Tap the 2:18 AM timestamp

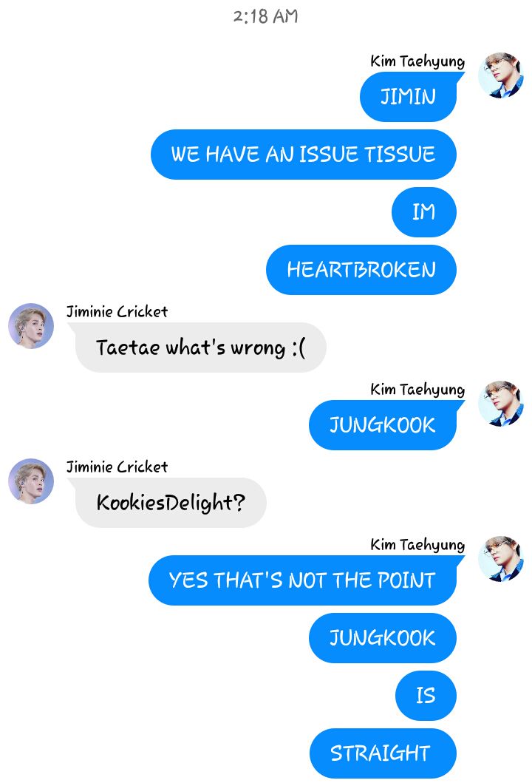click(265, 16)
